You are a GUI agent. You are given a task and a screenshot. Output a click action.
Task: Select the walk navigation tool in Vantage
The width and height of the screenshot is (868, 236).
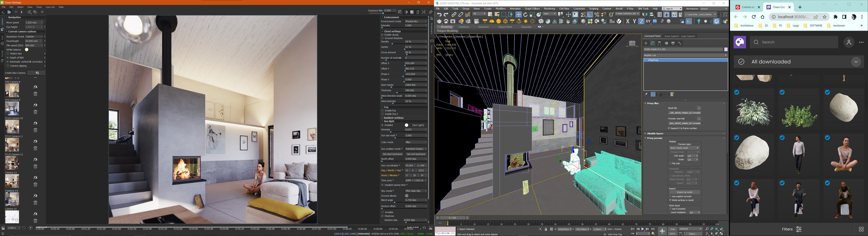[21, 12]
